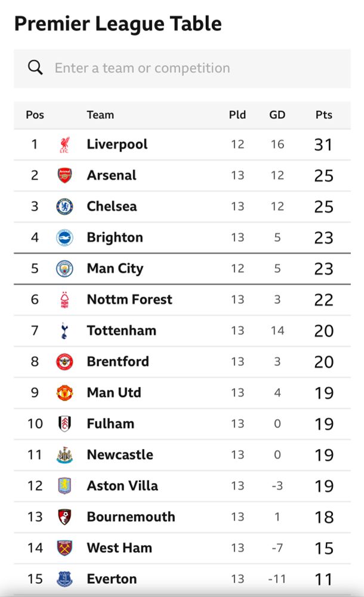Click the Pld column header

click(x=237, y=115)
